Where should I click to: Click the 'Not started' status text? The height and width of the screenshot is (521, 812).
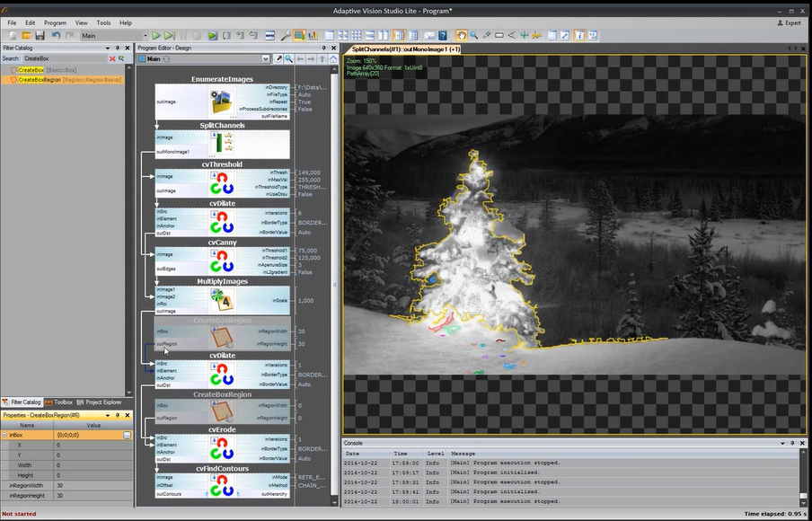19,514
